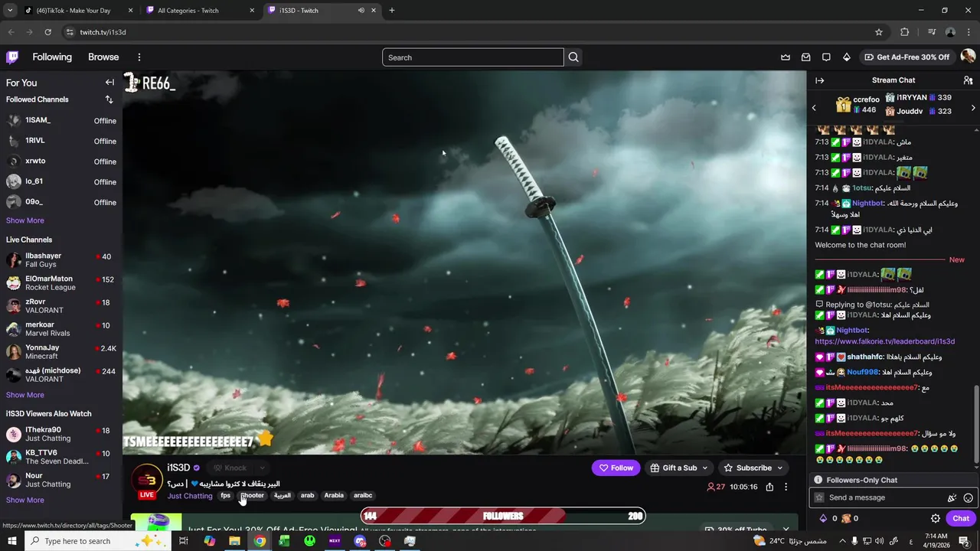Screen dimensions: 980x551
Task: Open the i1S3D channel name link
Action: pyautogui.click(x=178, y=468)
